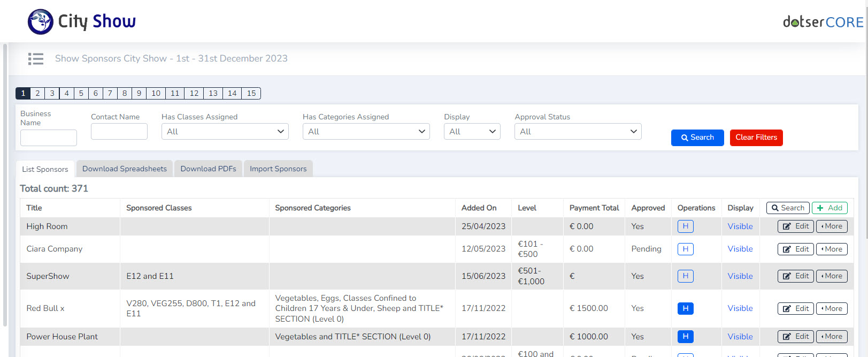This screenshot has height=357, width=868.
Task: Click the Visible link for SuperShow
Action: pos(740,276)
